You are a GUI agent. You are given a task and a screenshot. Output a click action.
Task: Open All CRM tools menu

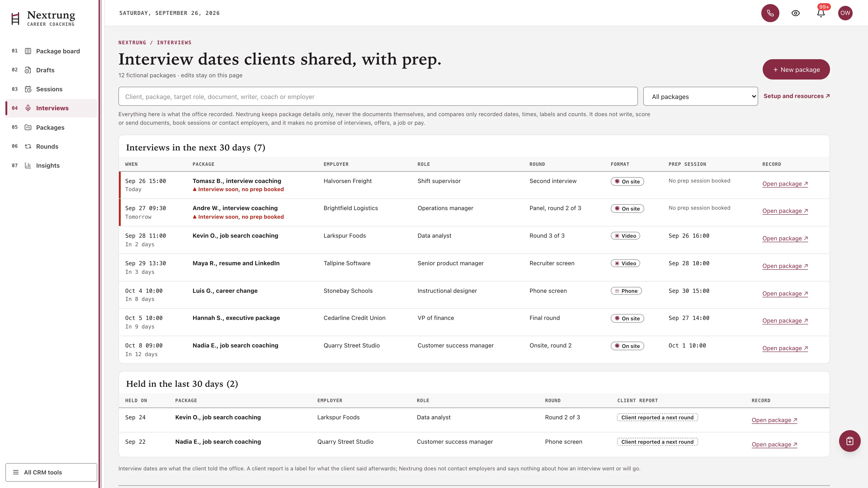51,472
